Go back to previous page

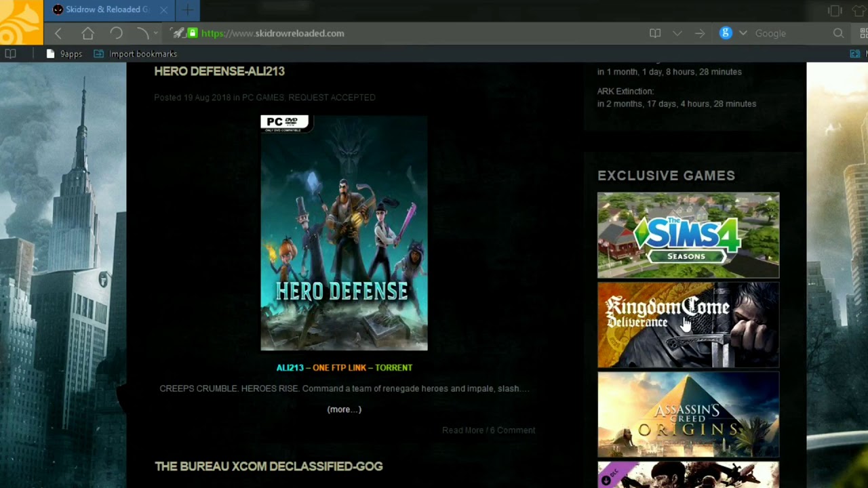(x=58, y=33)
